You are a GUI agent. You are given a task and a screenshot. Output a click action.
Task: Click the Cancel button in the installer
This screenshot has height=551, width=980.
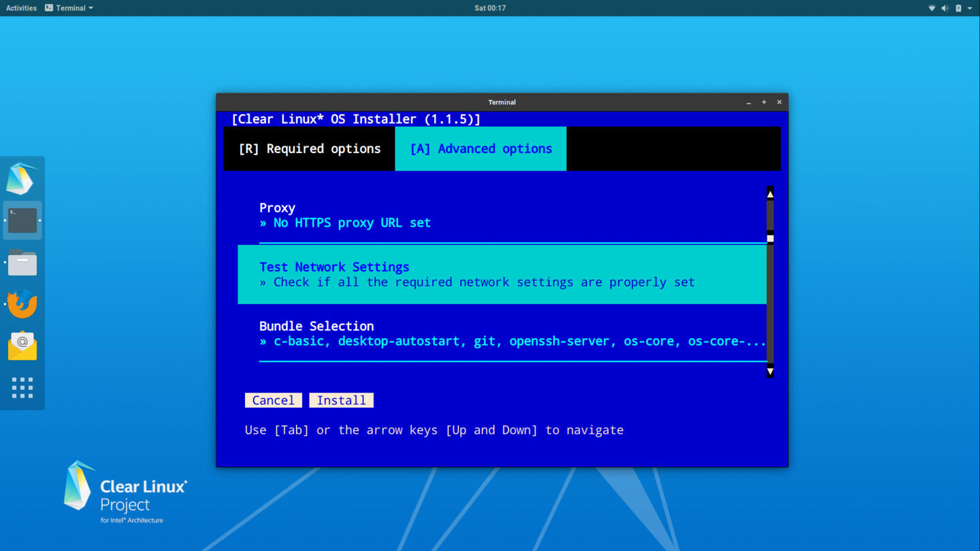pos(274,400)
